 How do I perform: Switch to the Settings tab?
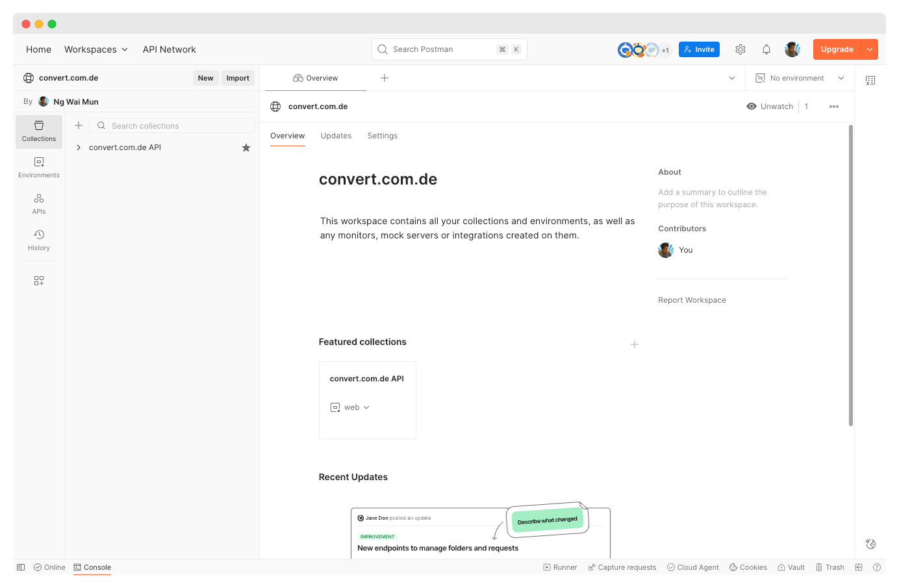pyautogui.click(x=382, y=136)
